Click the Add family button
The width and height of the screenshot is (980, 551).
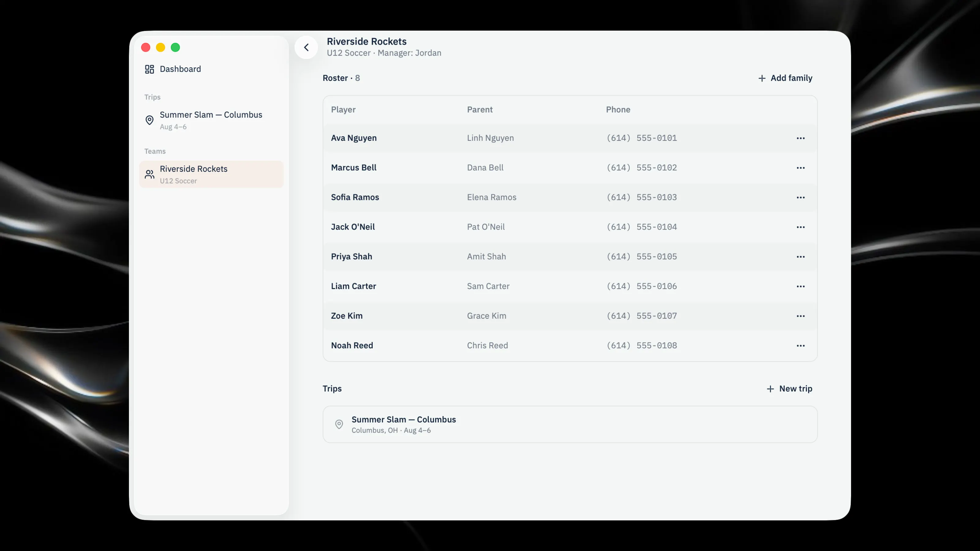point(785,78)
